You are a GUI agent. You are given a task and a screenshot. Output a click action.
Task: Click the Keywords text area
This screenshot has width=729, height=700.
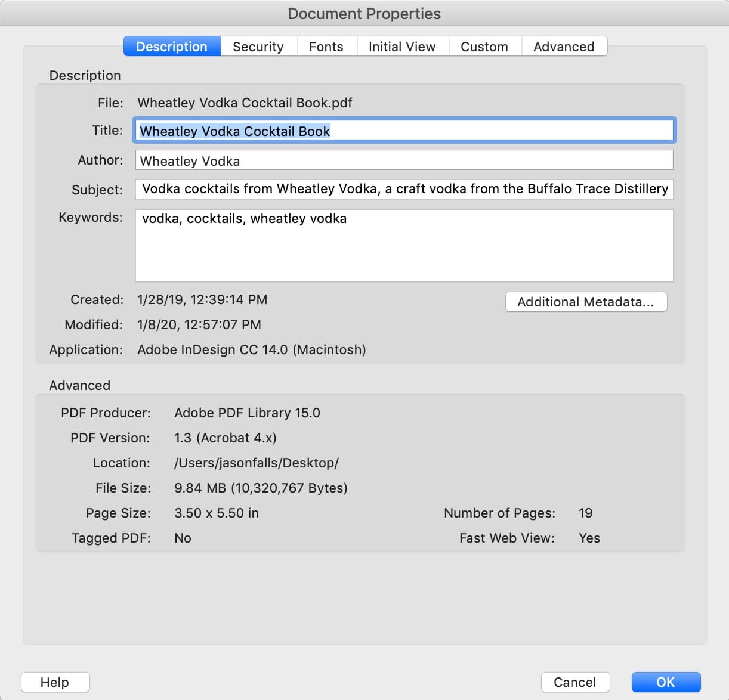(404, 245)
